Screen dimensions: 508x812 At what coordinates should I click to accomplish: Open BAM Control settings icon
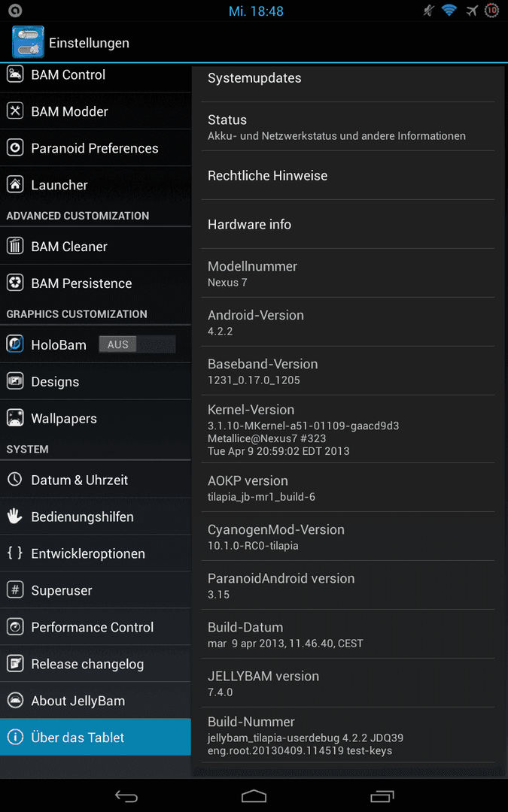pos(15,74)
